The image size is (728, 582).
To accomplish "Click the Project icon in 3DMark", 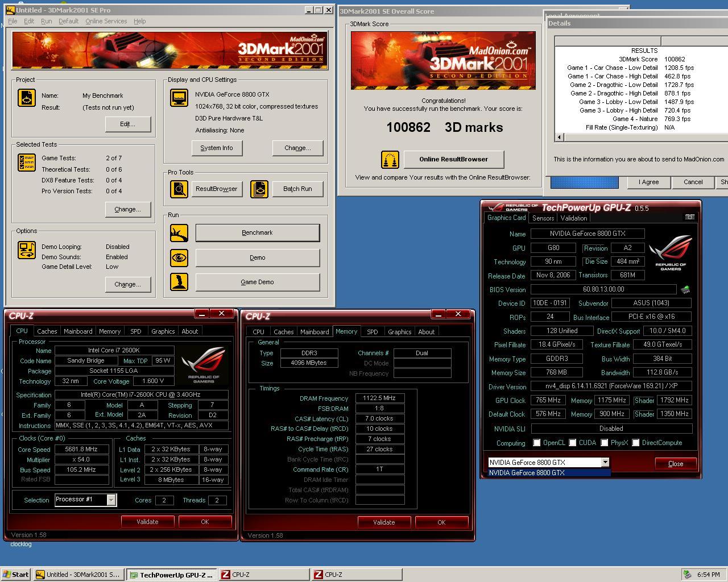I will (x=27, y=98).
